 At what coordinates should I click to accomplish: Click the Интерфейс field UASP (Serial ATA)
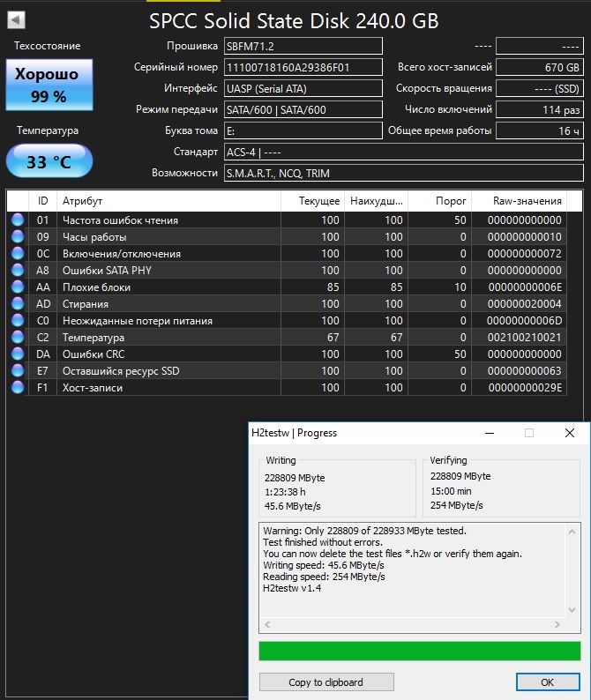tap(303, 88)
